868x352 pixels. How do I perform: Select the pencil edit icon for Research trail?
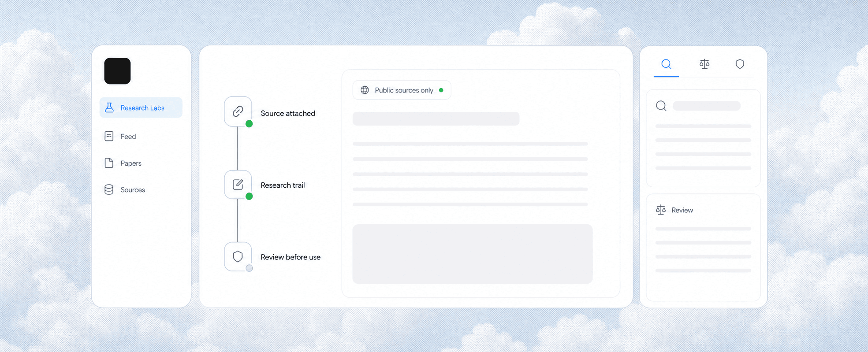[x=238, y=184]
